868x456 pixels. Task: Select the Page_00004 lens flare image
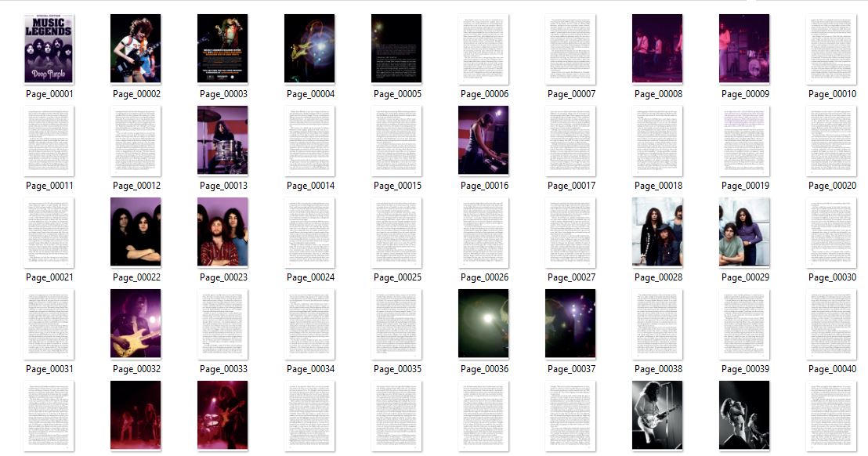(309, 49)
